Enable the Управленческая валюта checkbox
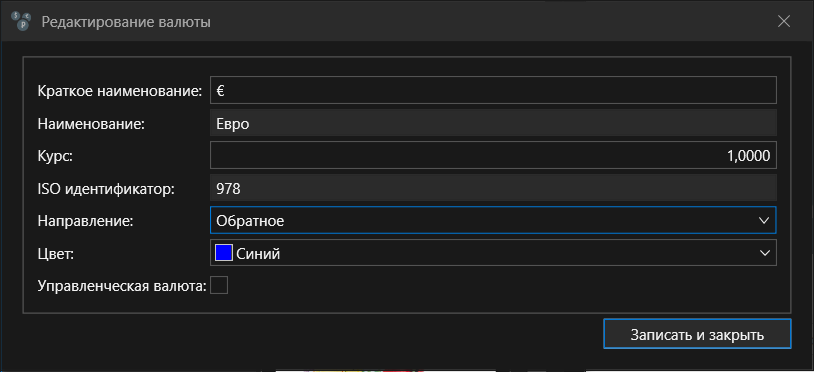This screenshot has height=372, width=814. point(219,285)
